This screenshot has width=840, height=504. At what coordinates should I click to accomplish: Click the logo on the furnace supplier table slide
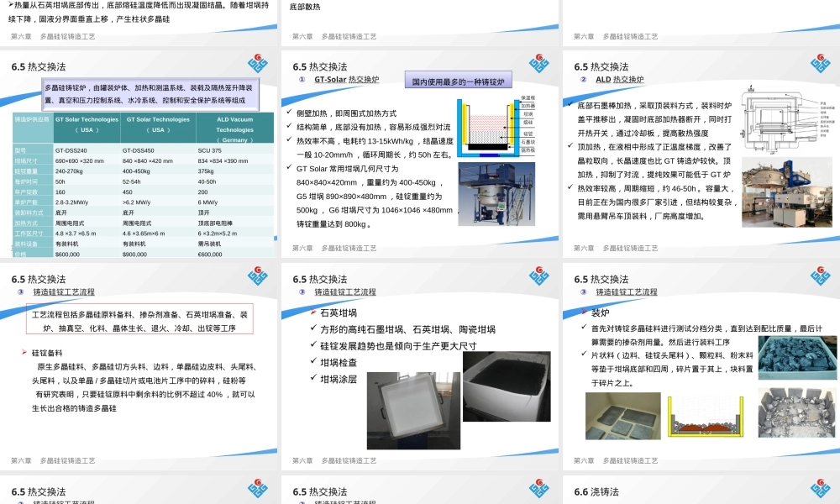click(x=258, y=63)
